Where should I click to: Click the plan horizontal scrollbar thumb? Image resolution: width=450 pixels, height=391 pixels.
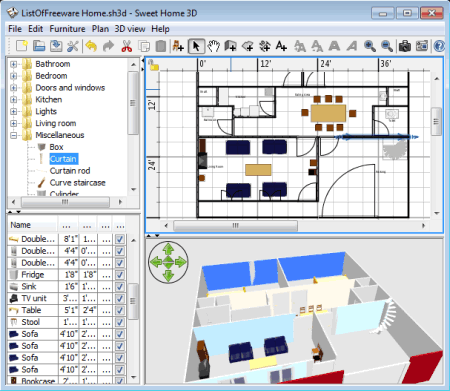235,226
